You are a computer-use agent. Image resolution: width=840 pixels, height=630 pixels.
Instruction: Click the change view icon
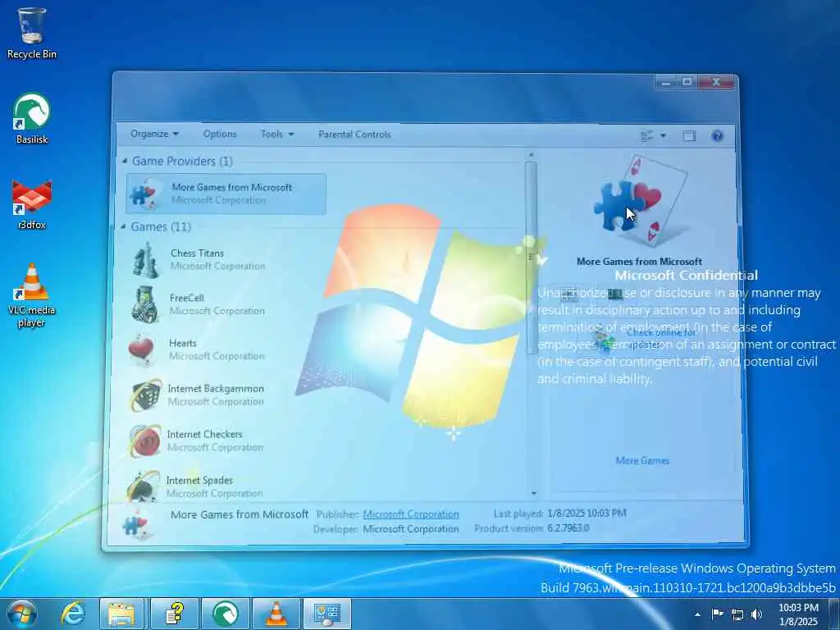[x=646, y=135]
